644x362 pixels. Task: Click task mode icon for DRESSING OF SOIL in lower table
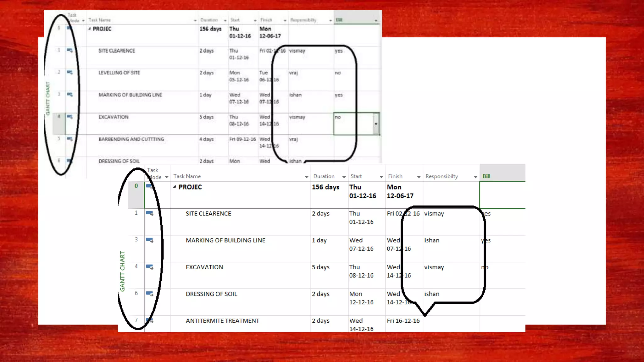(150, 294)
